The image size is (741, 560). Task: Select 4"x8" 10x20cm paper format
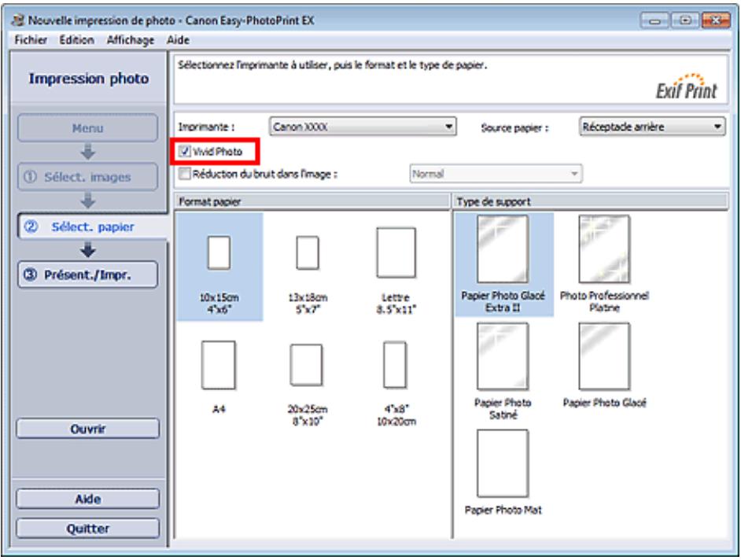coord(395,365)
